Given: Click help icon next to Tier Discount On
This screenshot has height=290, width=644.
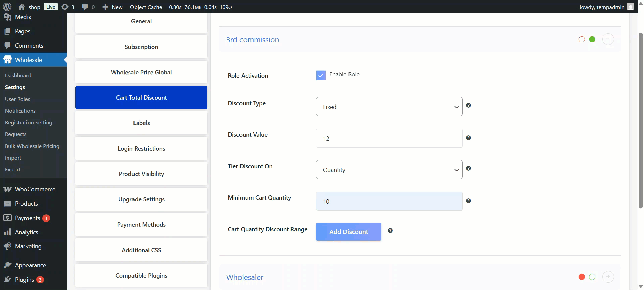Looking at the screenshot, I should pos(469,168).
